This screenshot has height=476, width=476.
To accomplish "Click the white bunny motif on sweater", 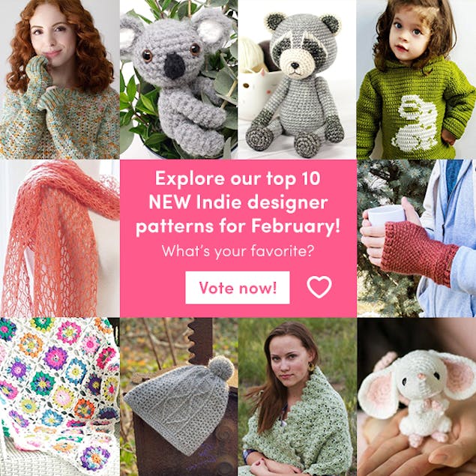I will (x=415, y=123).
